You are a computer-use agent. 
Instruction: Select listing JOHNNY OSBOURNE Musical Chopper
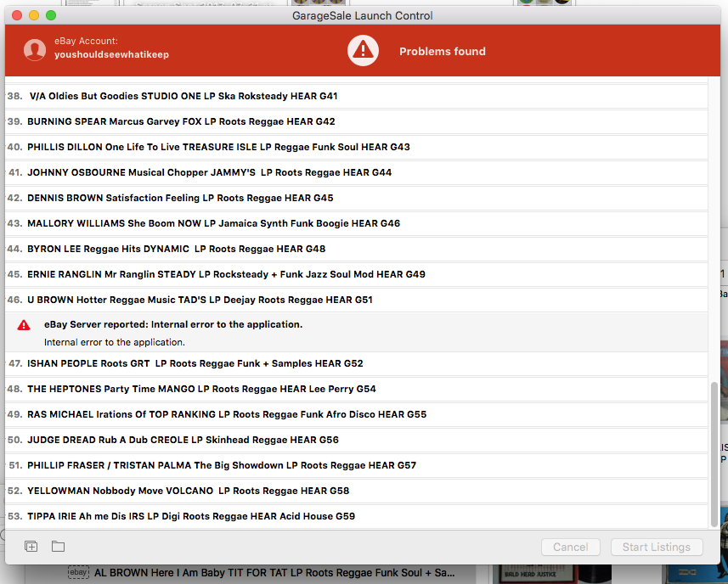[x=357, y=172]
